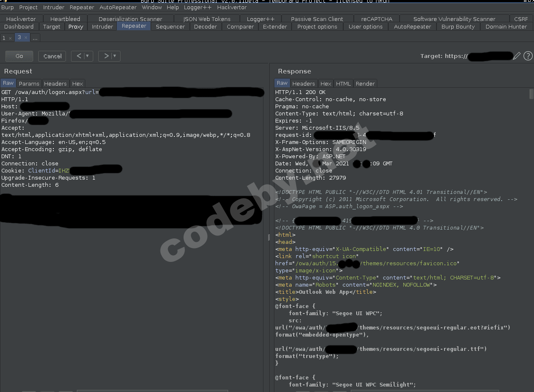The height and width of the screenshot is (392, 534).
Task: Switch to the Heartbleed tab
Action: click(65, 19)
